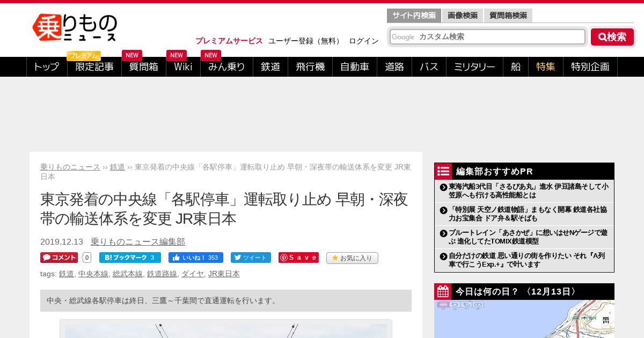The width and height of the screenshot is (644, 338).
Task: Click the 今日は何の日？ map thumbnail
Action: (x=524, y=319)
